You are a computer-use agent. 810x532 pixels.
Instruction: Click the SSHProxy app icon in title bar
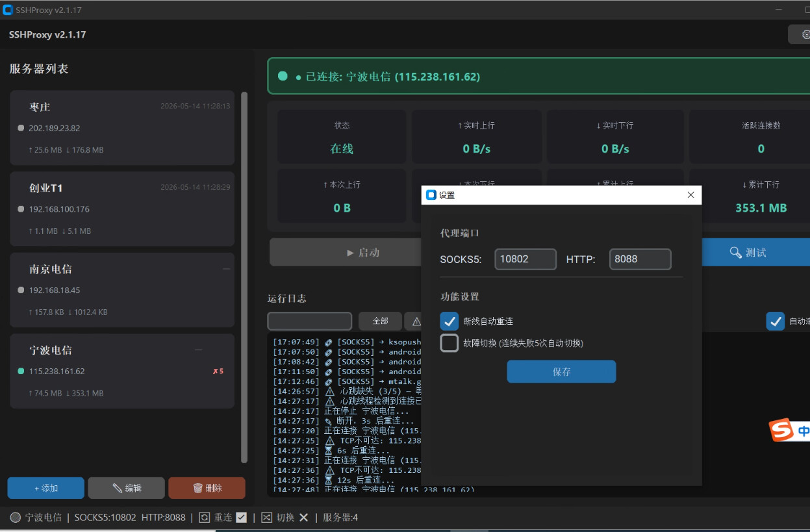pyautogui.click(x=8, y=10)
